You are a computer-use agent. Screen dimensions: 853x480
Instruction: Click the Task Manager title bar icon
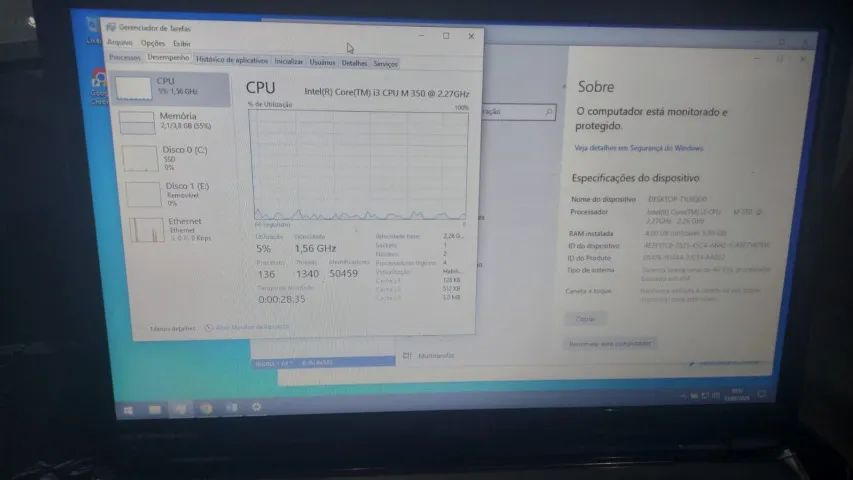pos(111,27)
